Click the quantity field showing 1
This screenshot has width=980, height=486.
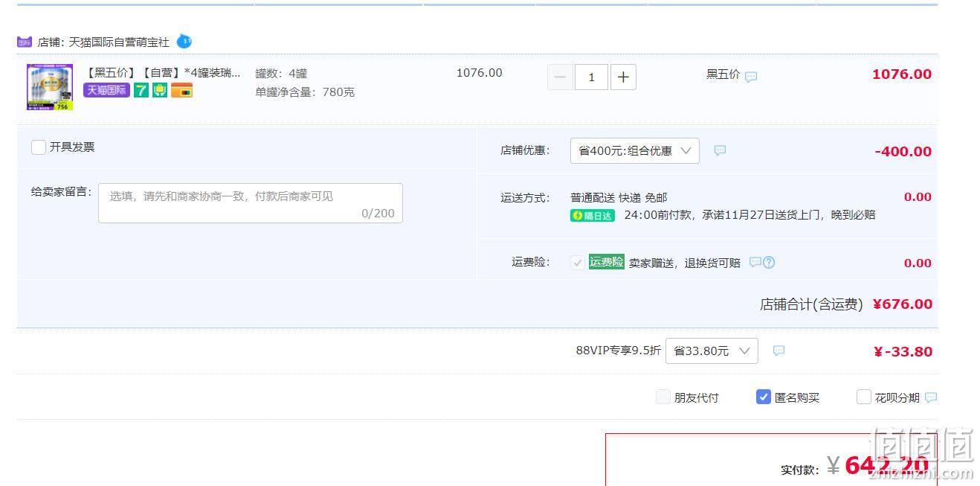592,77
